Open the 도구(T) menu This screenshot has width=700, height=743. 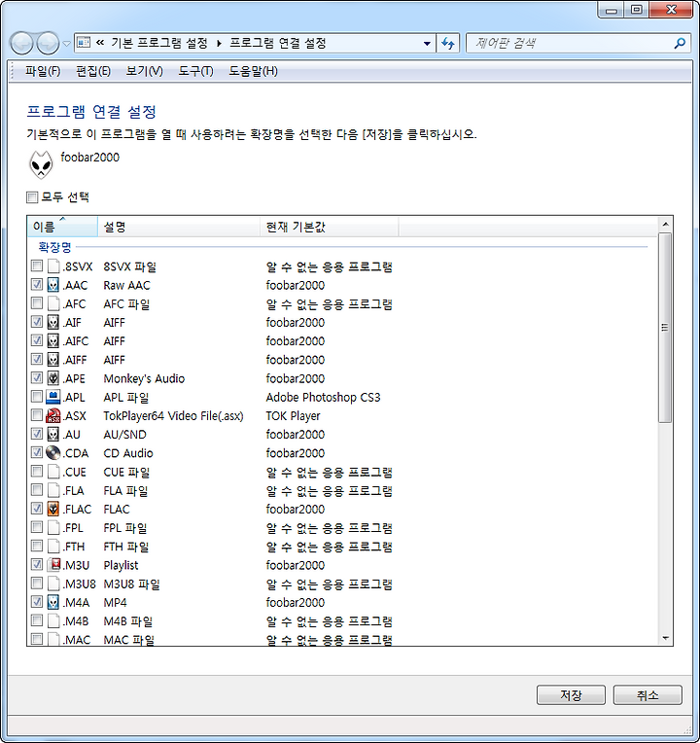(x=195, y=71)
